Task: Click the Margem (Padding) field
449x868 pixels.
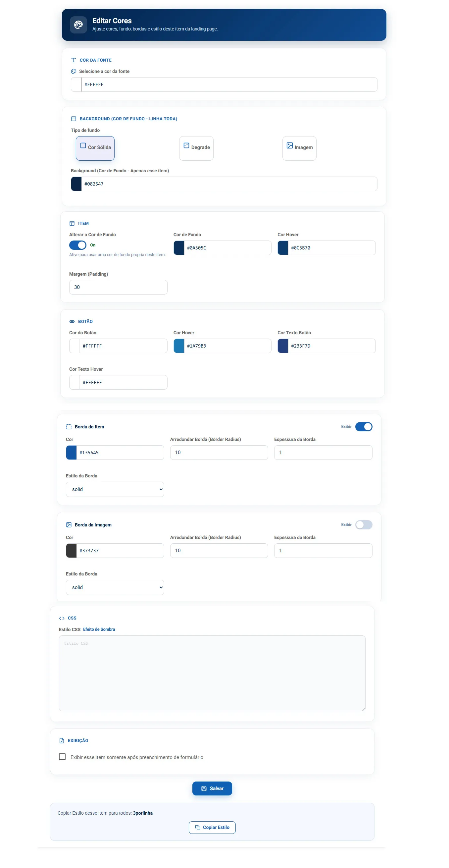Action: click(118, 288)
